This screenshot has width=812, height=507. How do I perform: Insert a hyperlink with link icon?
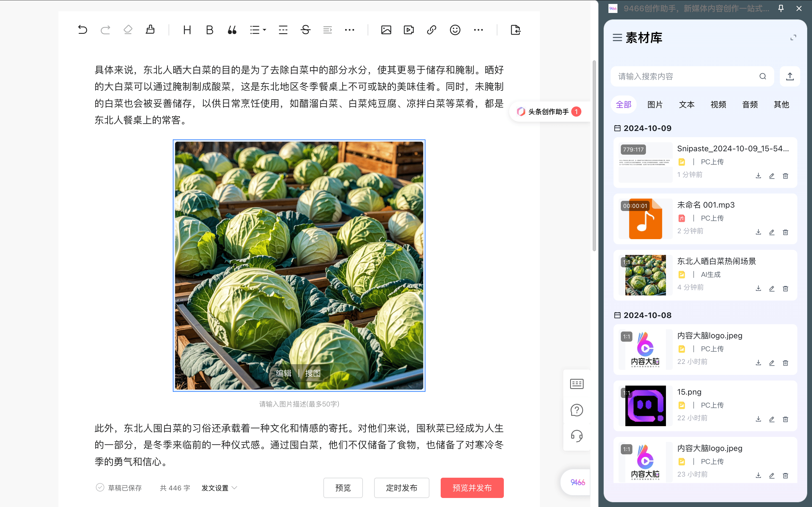tap(431, 30)
